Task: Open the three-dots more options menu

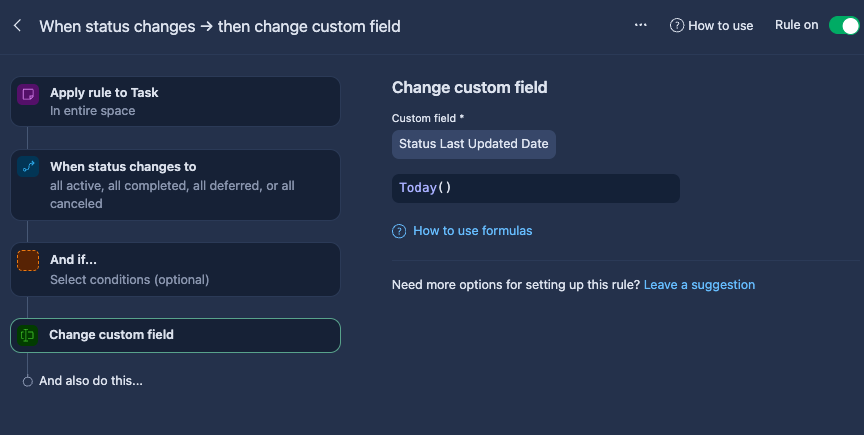Action: pos(641,25)
